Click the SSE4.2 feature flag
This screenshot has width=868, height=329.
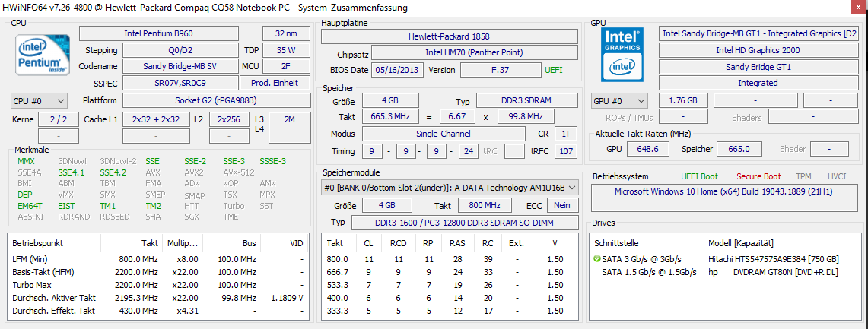pyautogui.click(x=113, y=172)
